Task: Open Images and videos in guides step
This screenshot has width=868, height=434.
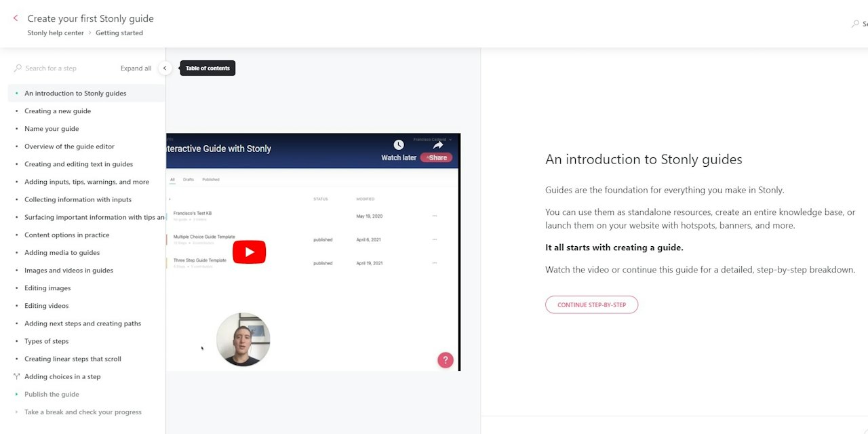Action: pyautogui.click(x=68, y=270)
